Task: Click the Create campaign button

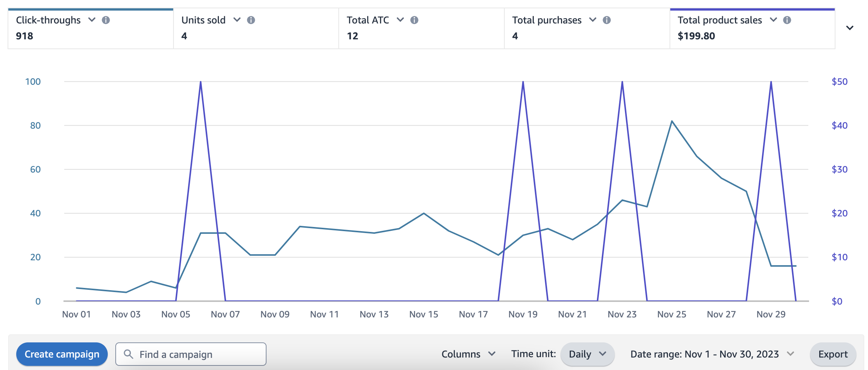Action: point(62,354)
